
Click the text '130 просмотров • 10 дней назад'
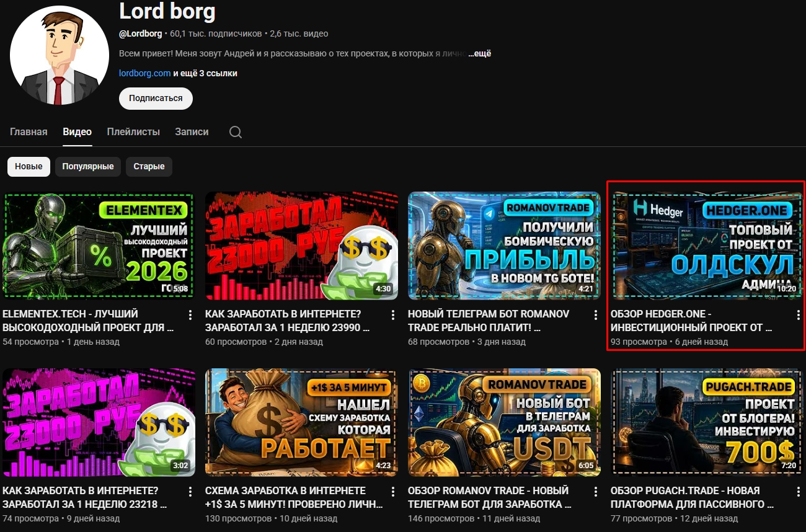[271, 518]
